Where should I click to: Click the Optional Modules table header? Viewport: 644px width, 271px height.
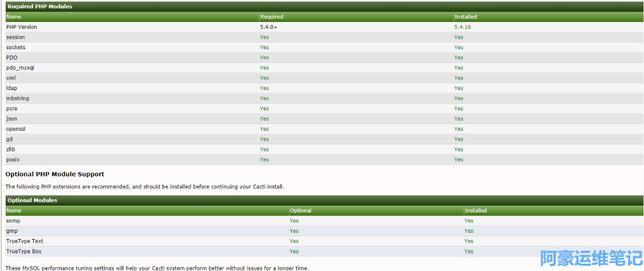(32, 200)
